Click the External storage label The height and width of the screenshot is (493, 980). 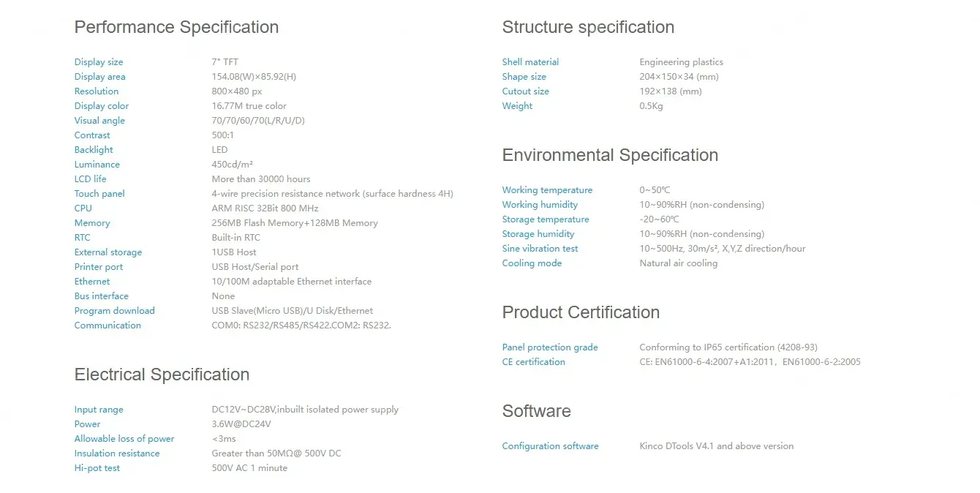(x=108, y=252)
